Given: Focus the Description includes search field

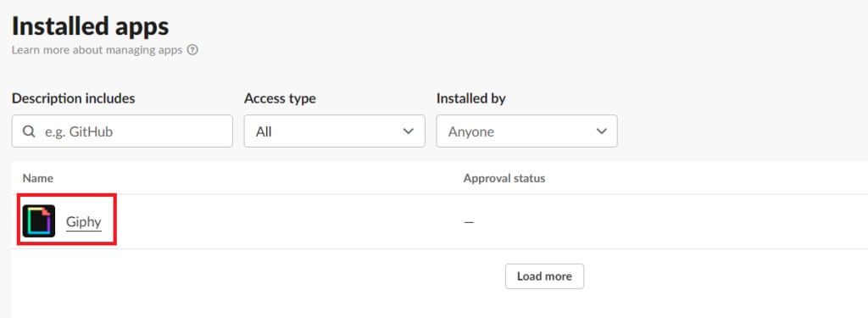Looking at the screenshot, I should pyautogui.click(x=122, y=131).
